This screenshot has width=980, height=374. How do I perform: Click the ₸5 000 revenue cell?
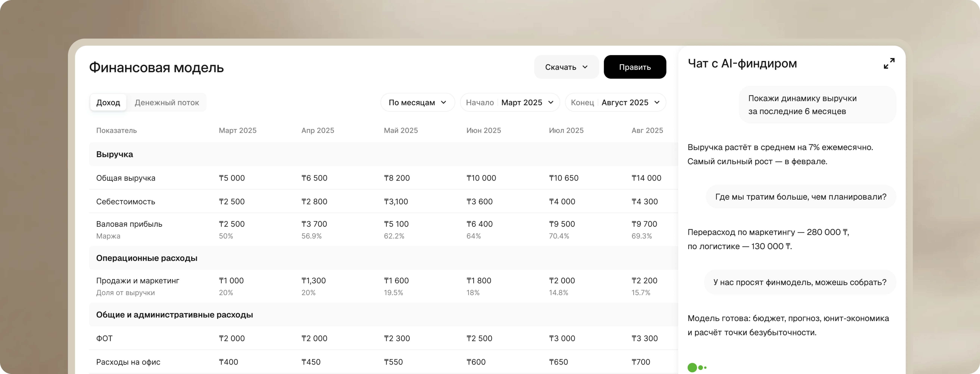pyautogui.click(x=232, y=178)
